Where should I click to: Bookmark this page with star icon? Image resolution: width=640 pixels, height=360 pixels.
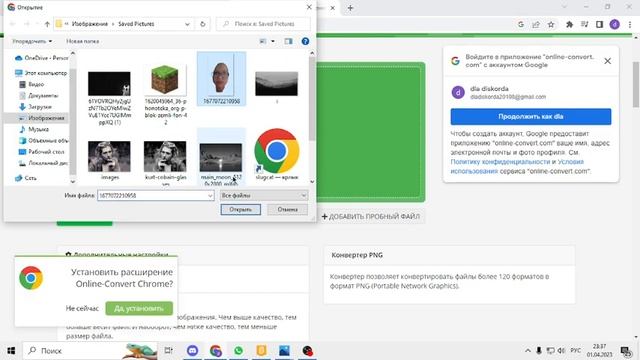[x=551, y=24]
